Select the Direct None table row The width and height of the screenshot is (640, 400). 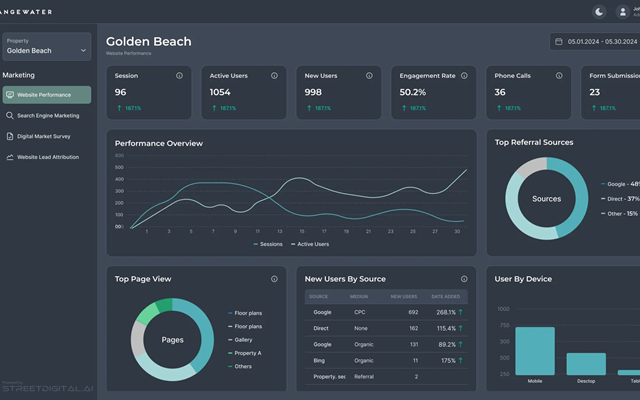point(386,328)
